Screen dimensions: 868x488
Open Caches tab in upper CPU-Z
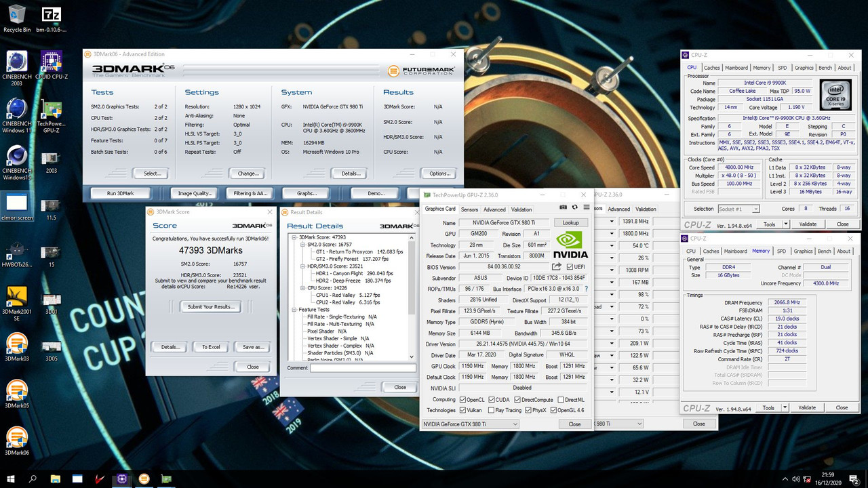(711, 68)
